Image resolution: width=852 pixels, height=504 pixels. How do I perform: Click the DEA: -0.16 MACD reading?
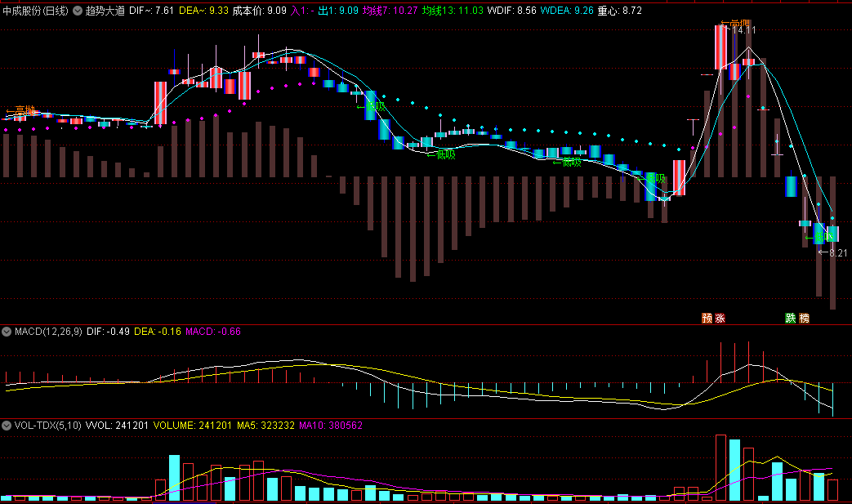(x=157, y=332)
